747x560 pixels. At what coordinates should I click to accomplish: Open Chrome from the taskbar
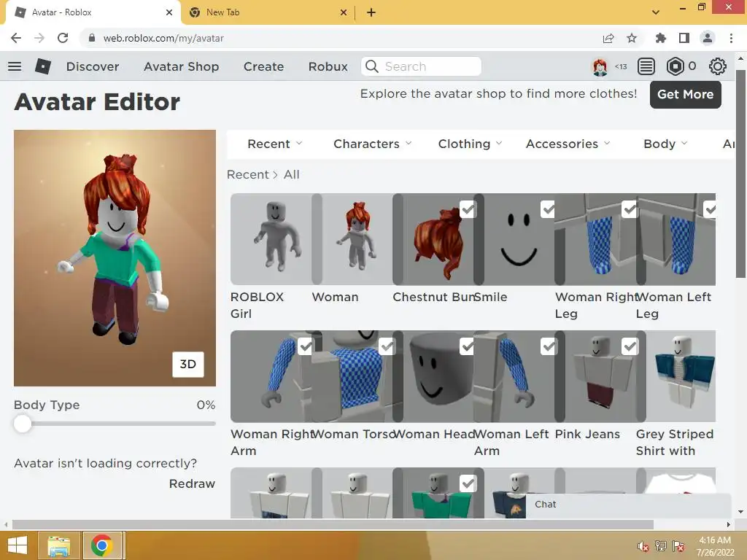click(x=101, y=545)
